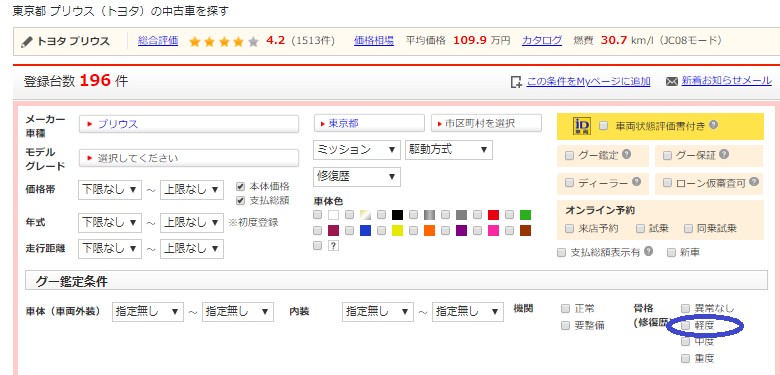Open the first 内装 rating dropdown
Image resolution: width=780 pixels, height=375 pixels.
pos(378,312)
